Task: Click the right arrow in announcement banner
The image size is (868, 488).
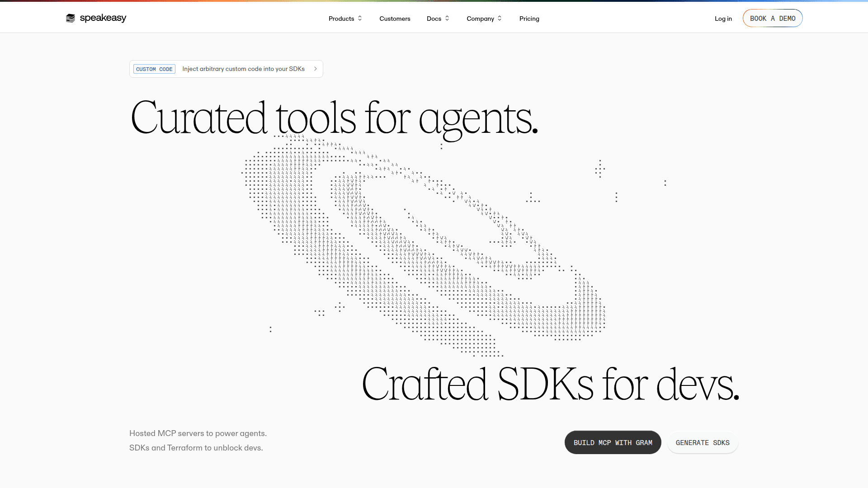Action: (316, 69)
